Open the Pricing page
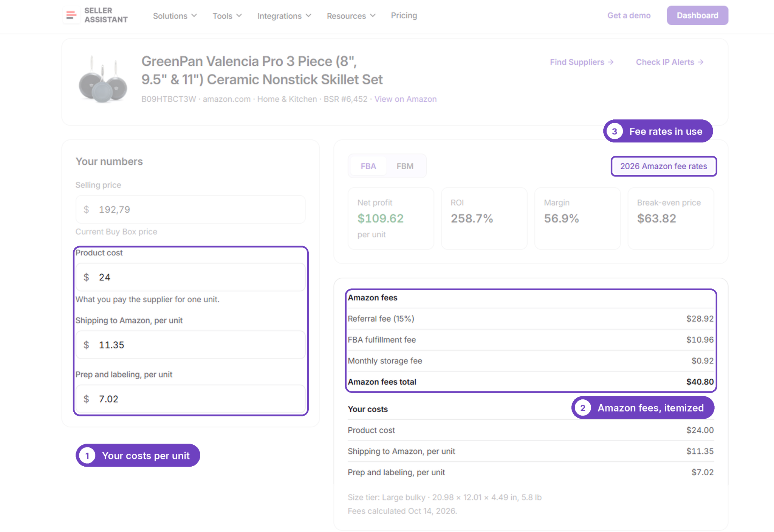 pos(404,15)
